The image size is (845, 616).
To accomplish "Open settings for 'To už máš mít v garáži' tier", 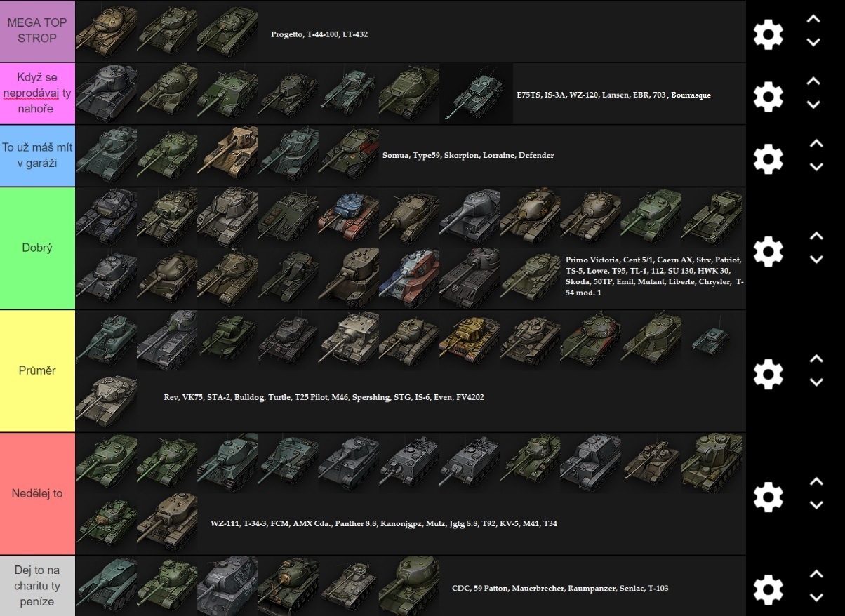I will [x=768, y=159].
